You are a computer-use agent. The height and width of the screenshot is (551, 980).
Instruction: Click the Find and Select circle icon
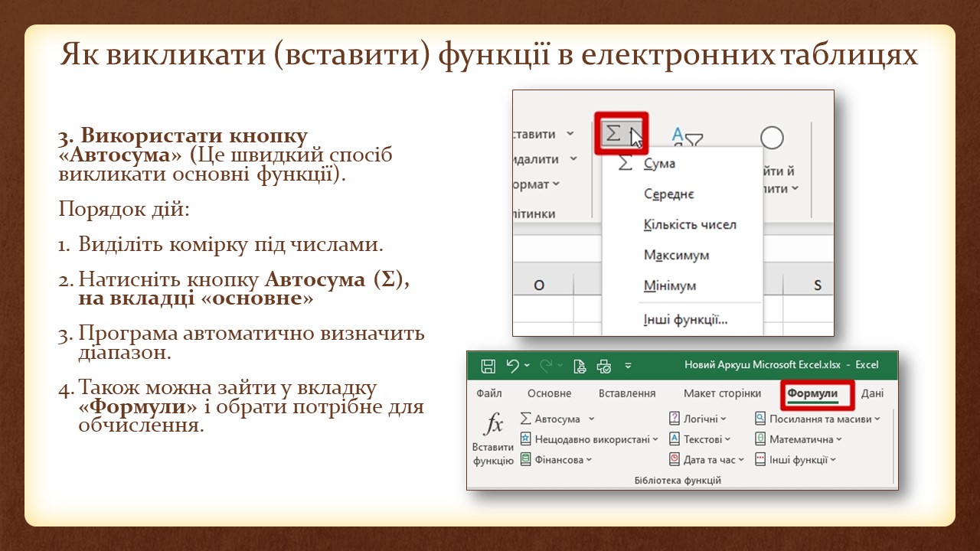point(772,138)
